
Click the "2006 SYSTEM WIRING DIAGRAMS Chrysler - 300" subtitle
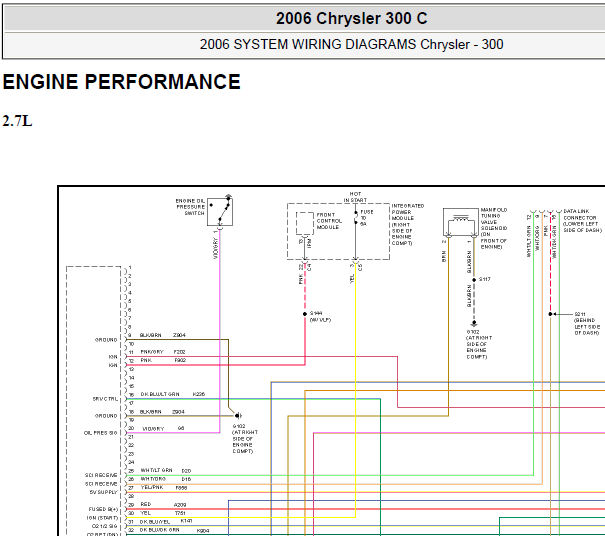pos(352,44)
